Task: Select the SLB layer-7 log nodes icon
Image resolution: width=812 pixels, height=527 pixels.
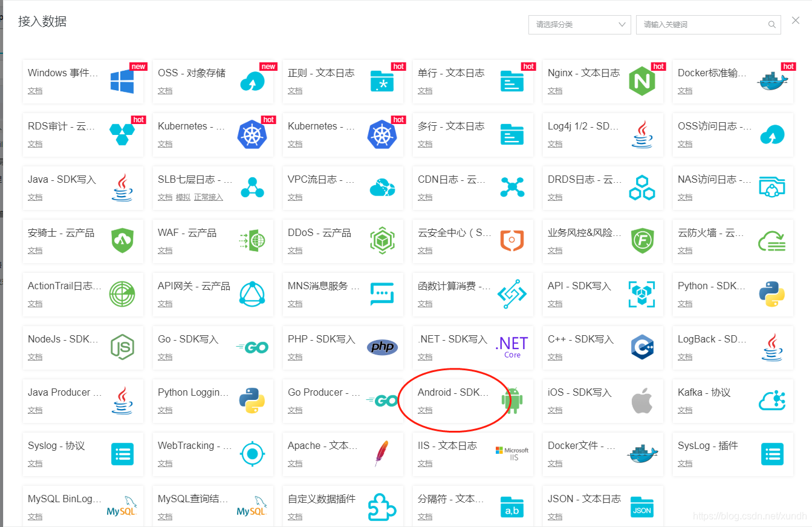Action: click(252, 188)
